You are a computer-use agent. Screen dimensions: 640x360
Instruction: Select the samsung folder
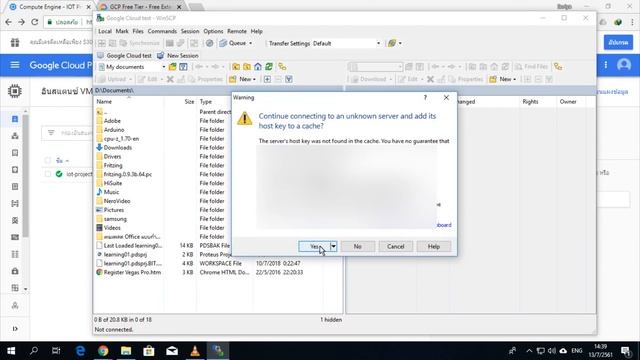(x=115, y=219)
